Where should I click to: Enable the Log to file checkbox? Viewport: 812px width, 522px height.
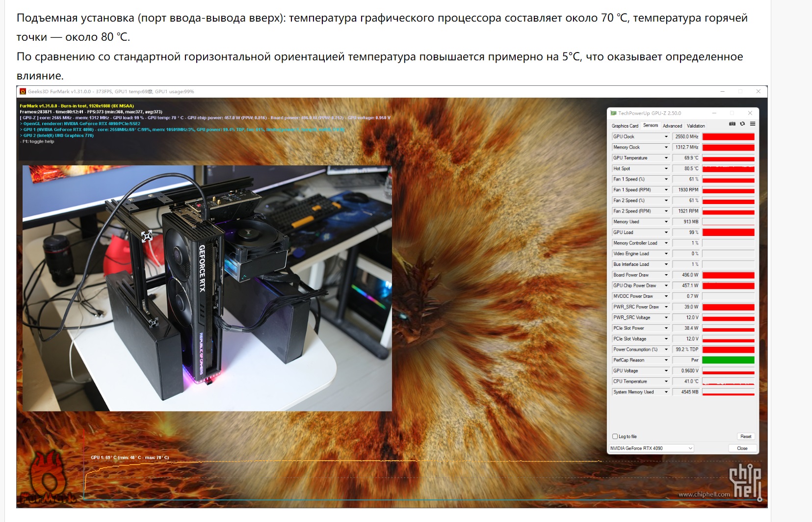click(x=615, y=437)
